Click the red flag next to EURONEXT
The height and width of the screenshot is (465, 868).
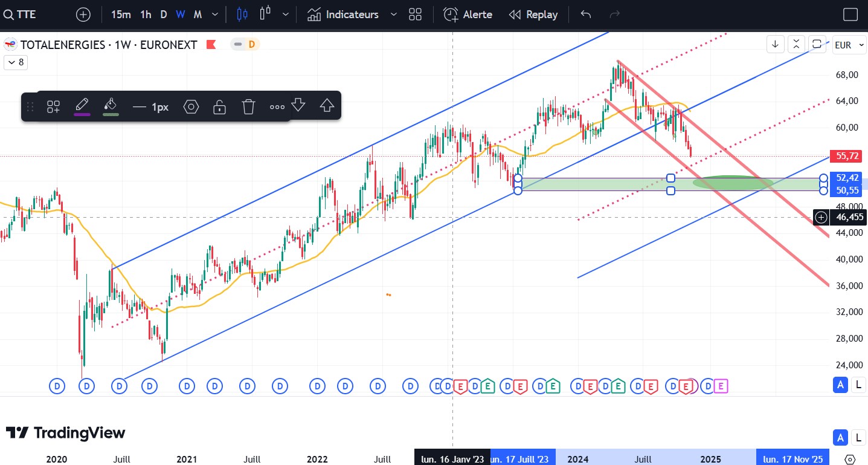pyautogui.click(x=211, y=44)
